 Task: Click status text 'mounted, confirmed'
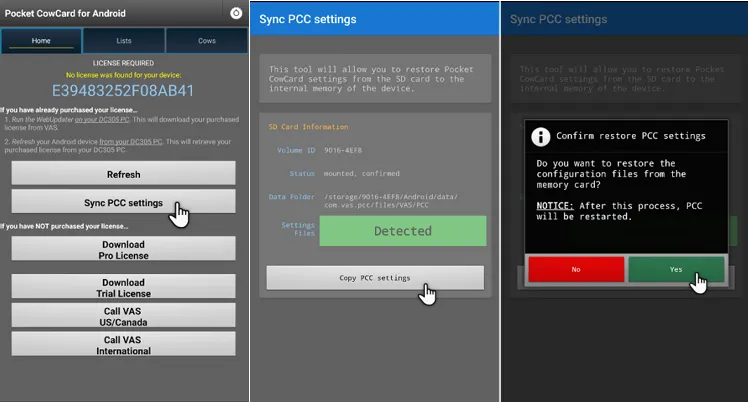point(362,174)
